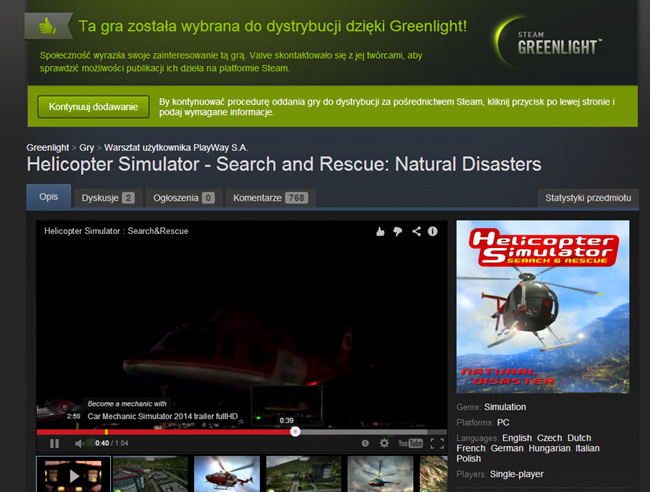Enter fullscreen mode in video player
Image resolution: width=650 pixels, height=492 pixels.
pyautogui.click(x=436, y=443)
